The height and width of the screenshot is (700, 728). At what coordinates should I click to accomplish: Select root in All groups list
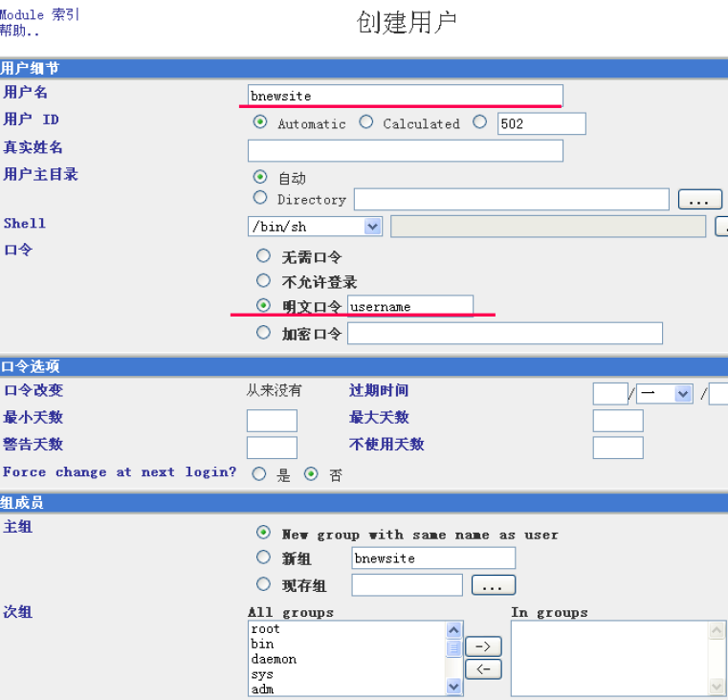pos(266,629)
